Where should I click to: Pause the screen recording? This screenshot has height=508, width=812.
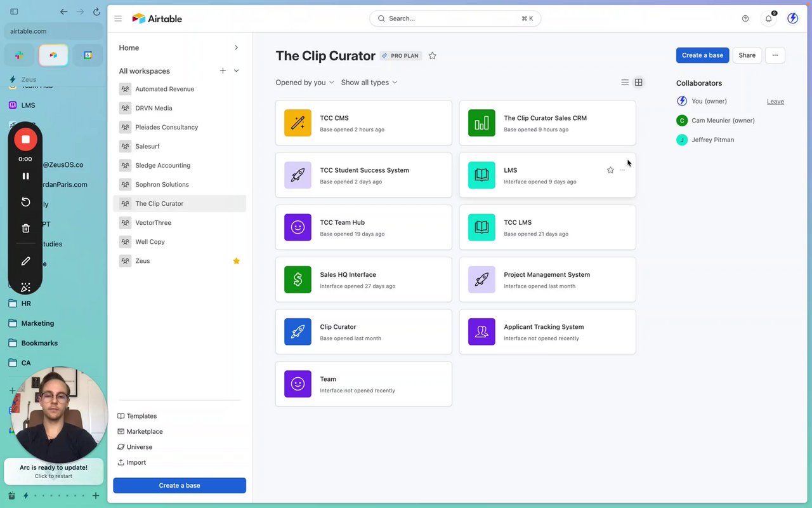pyautogui.click(x=25, y=176)
